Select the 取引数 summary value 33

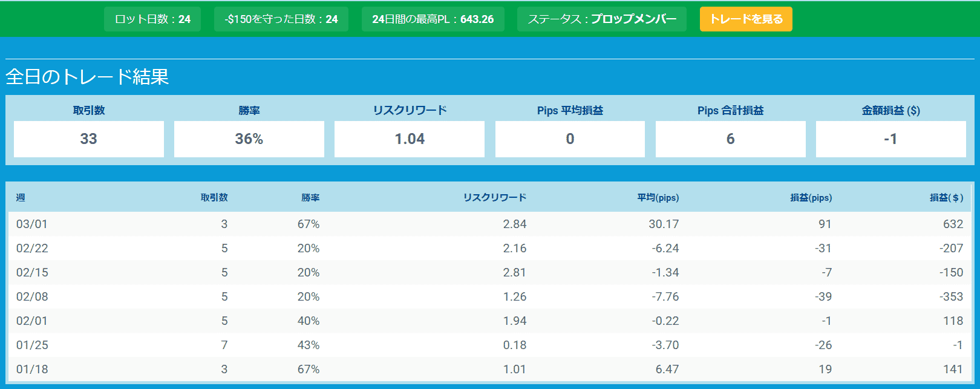[89, 139]
